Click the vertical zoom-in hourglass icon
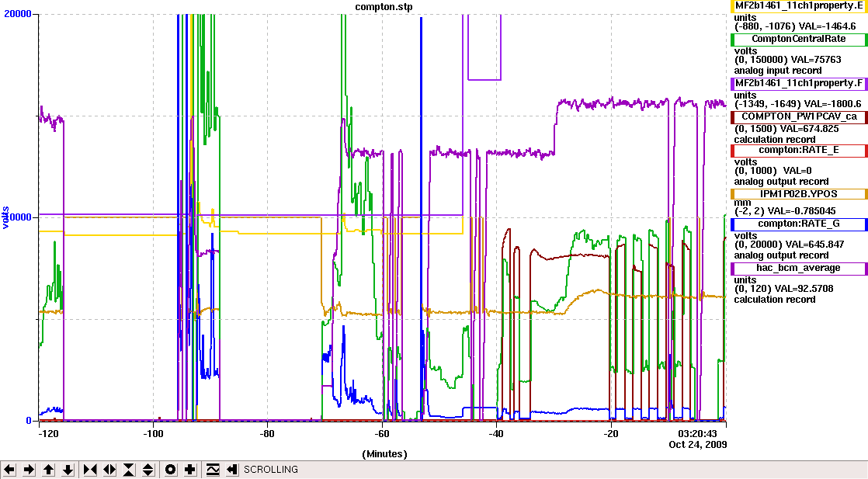Image resolution: width=868 pixels, height=479 pixels. click(129, 470)
